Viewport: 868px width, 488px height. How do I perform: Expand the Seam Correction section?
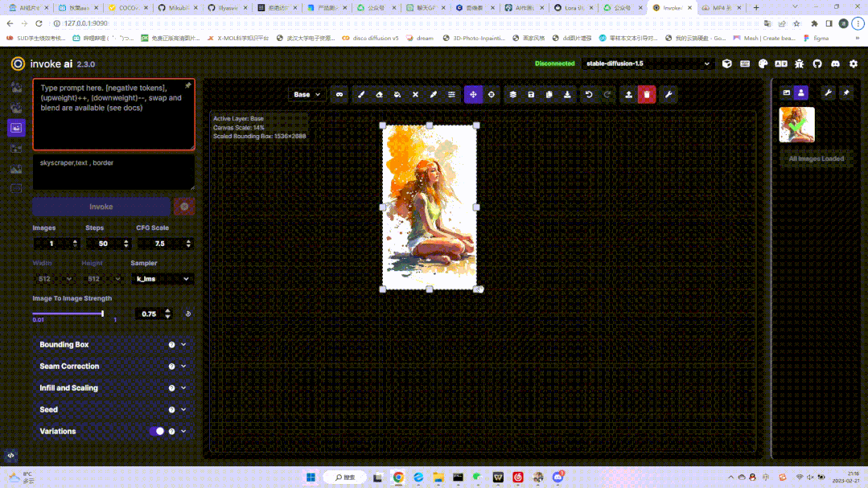click(x=113, y=366)
